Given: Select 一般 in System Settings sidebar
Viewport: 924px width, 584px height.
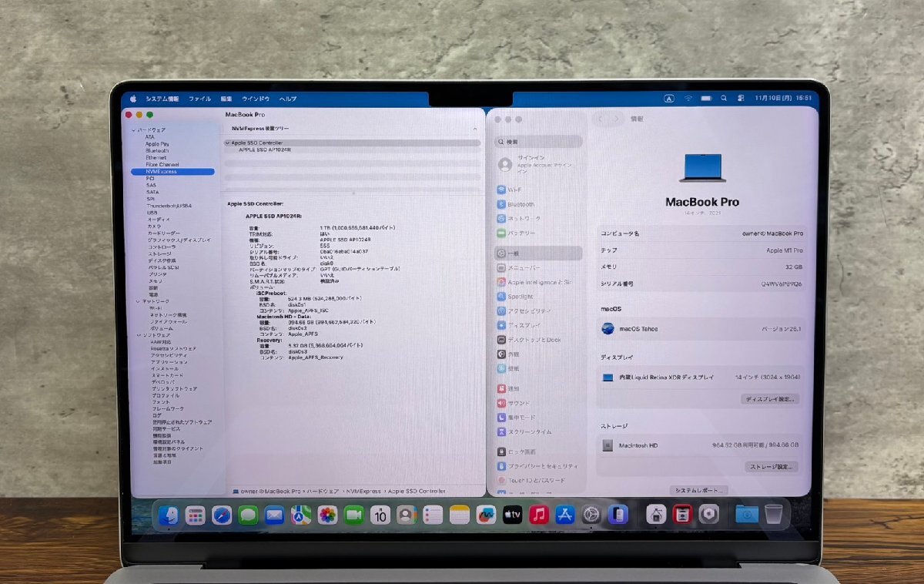Looking at the screenshot, I should tap(539, 253).
